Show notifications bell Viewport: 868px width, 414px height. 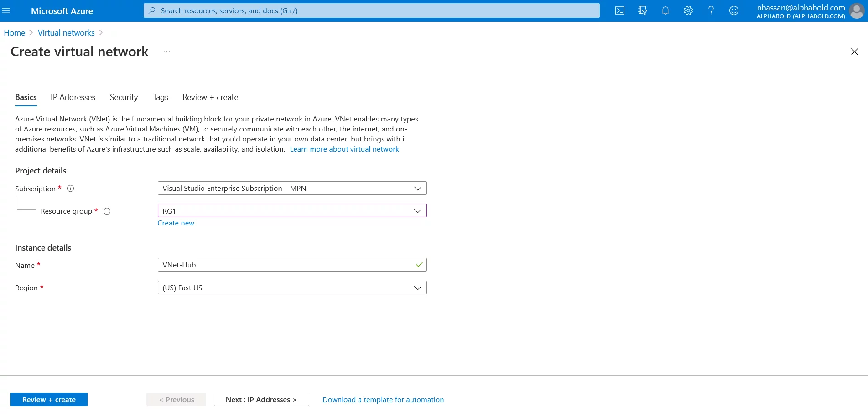665,10
